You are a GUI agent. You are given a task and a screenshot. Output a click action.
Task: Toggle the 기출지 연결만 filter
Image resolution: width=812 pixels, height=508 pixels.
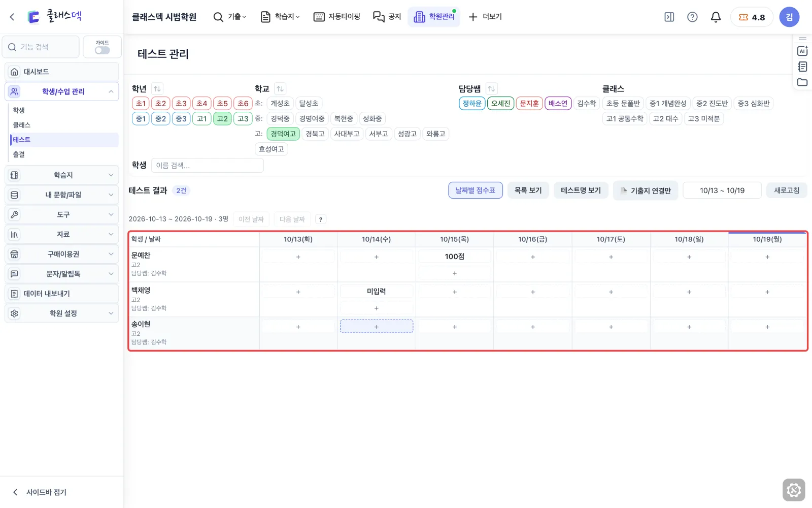[x=646, y=190]
